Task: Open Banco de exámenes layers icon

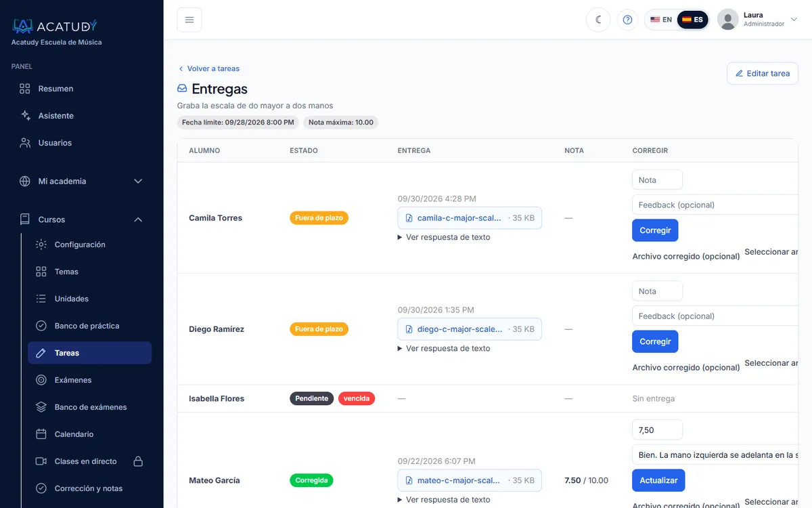Action: [x=41, y=407]
